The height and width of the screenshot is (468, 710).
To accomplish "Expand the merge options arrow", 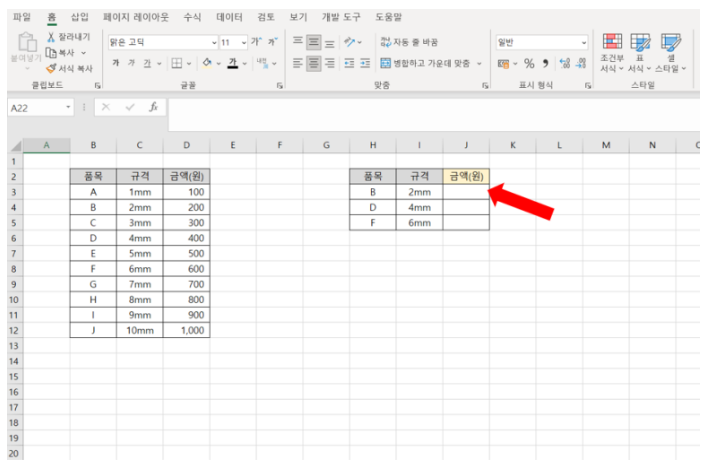I will (479, 63).
